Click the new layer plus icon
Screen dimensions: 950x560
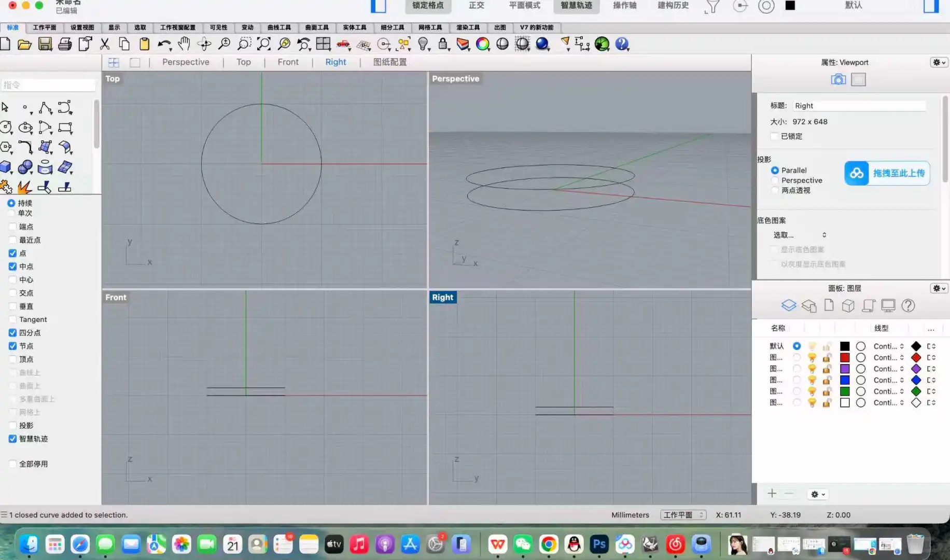click(x=772, y=494)
